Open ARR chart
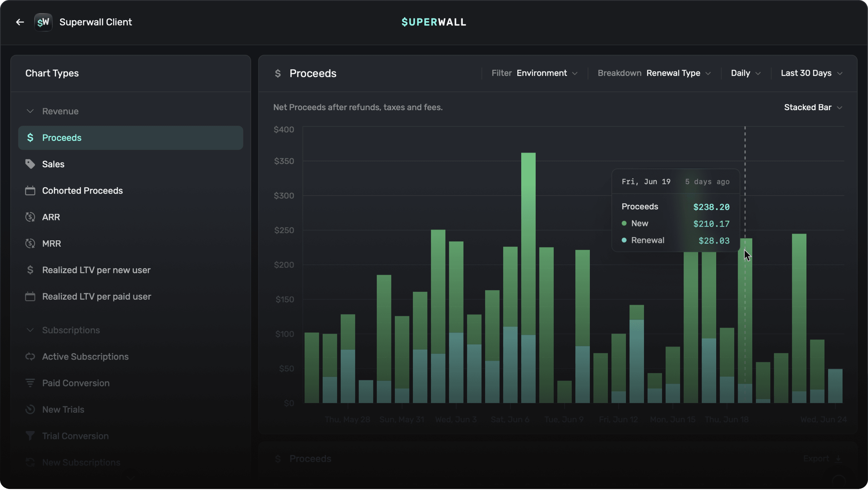The width and height of the screenshot is (868, 499). pos(131,217)
